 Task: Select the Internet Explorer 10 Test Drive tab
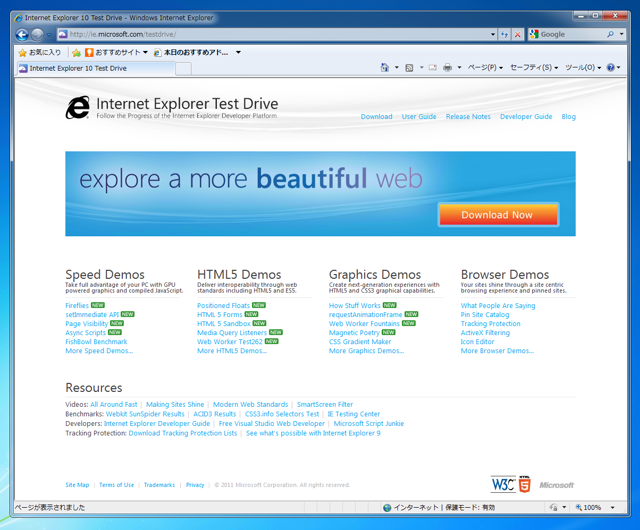point(96,68)
